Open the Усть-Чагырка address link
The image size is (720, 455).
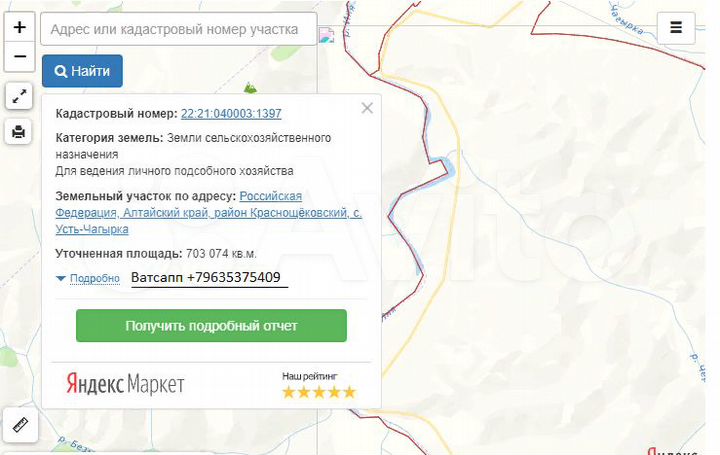(x=208, y=213)
